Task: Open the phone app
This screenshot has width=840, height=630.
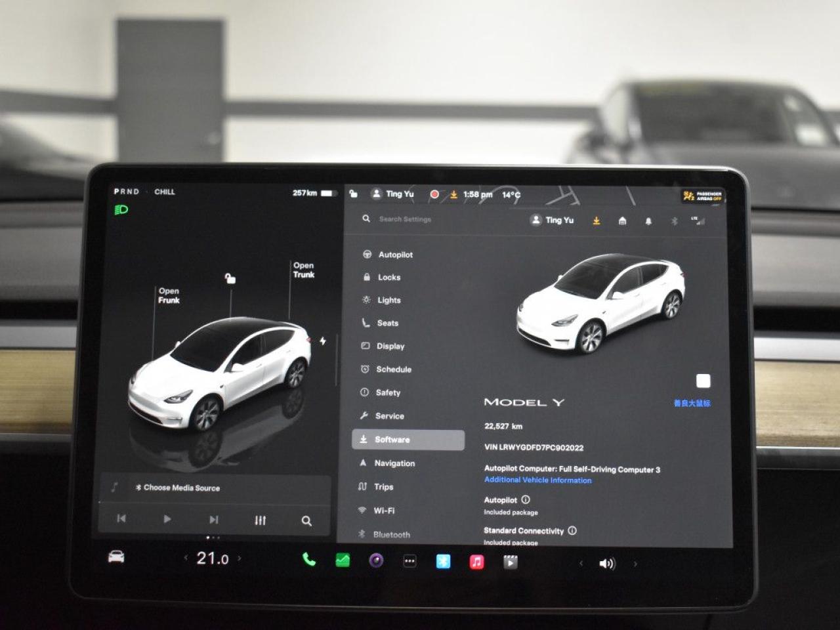Action: click(x=308, y=560)
